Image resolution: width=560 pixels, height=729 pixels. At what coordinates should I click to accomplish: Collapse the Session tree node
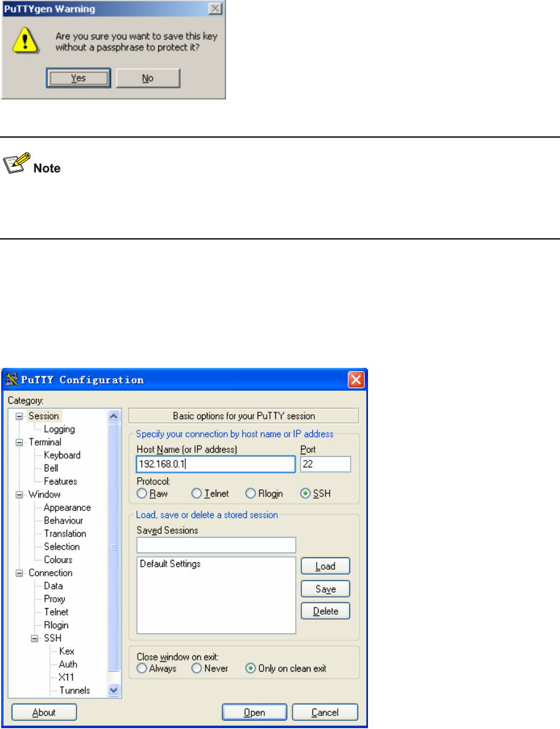[x=20, y=416]
